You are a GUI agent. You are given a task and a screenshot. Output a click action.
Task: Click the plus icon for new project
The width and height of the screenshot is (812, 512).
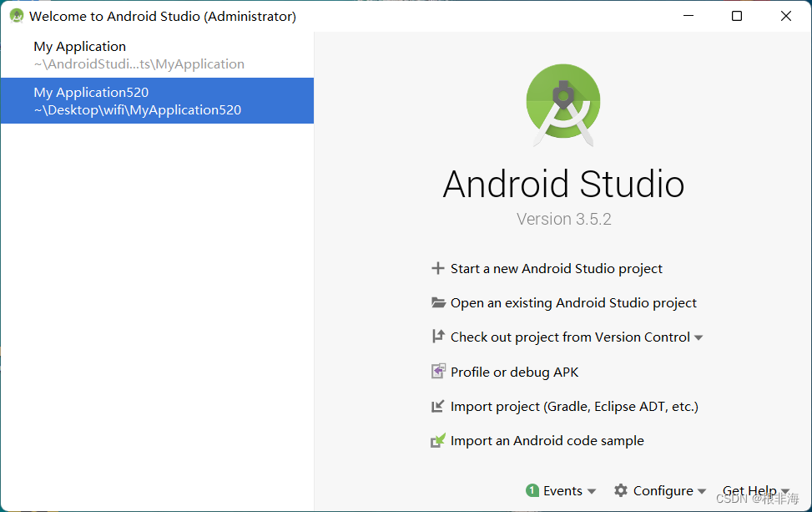pyautogui.click(x=437, y=268)
